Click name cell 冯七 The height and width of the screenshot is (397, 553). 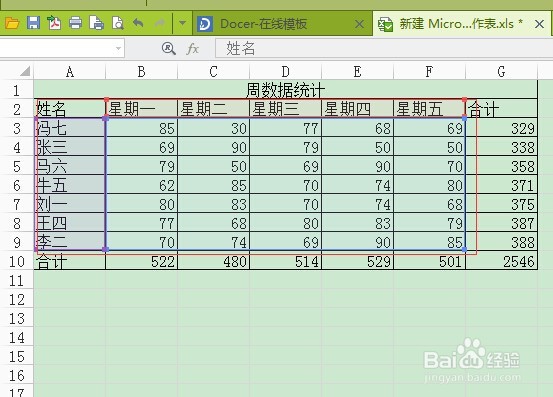tap(70, 128)
